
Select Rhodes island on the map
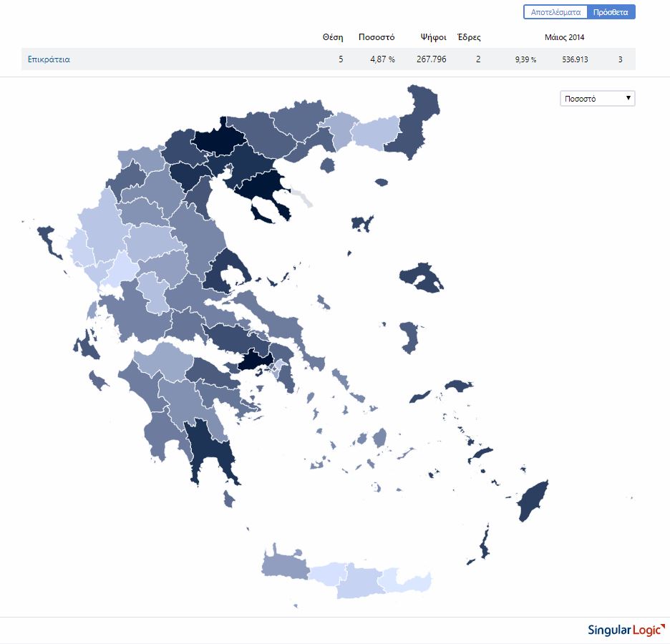532,502
